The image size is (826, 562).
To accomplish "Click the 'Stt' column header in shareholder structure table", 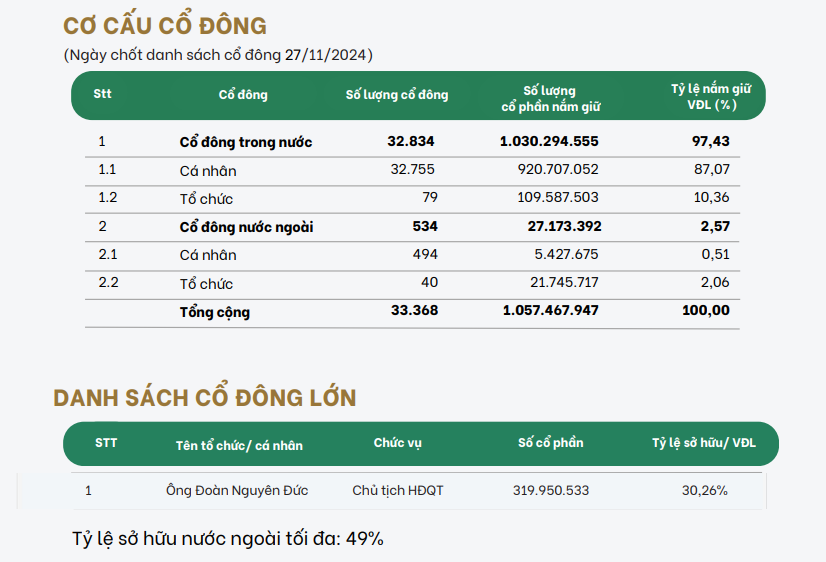I will pyautogui.click(x=102, y=94).
